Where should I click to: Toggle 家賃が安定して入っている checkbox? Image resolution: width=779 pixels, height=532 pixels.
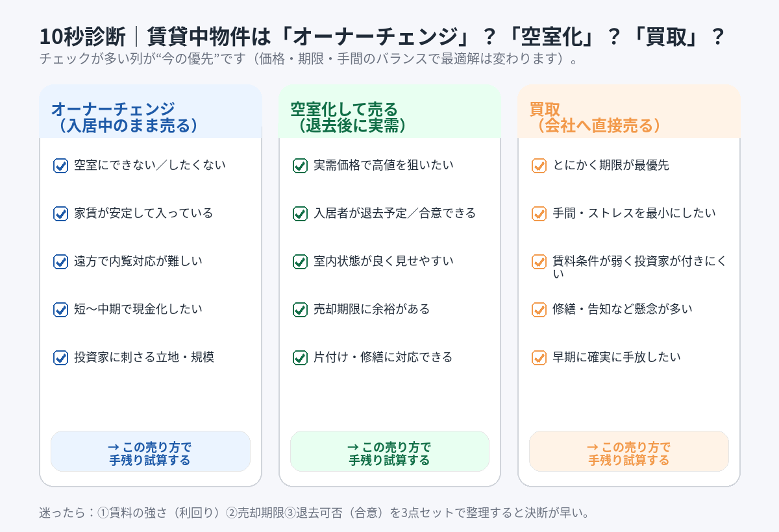coord(60,214)
